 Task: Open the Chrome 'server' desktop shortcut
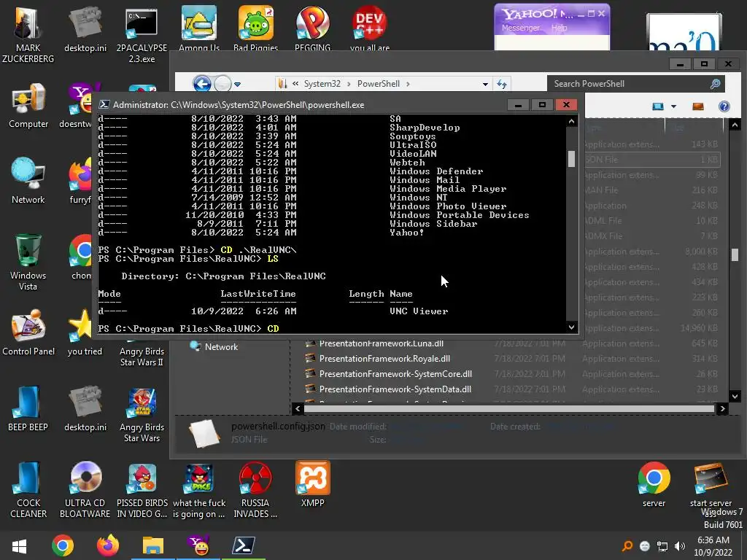point(654,484)
